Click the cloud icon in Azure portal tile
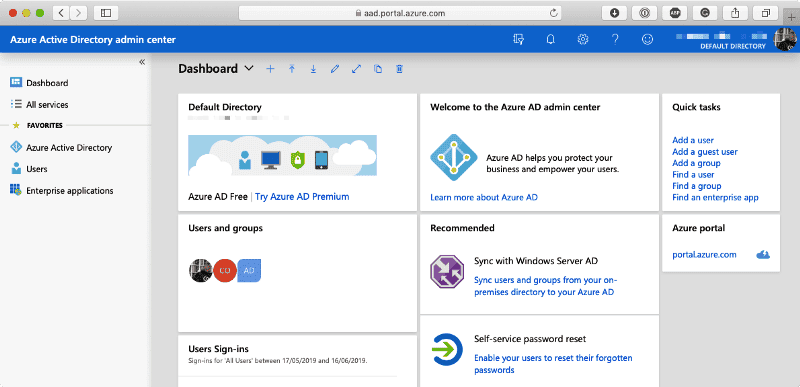Screen dimensions: 800x387 click(763, 254)
